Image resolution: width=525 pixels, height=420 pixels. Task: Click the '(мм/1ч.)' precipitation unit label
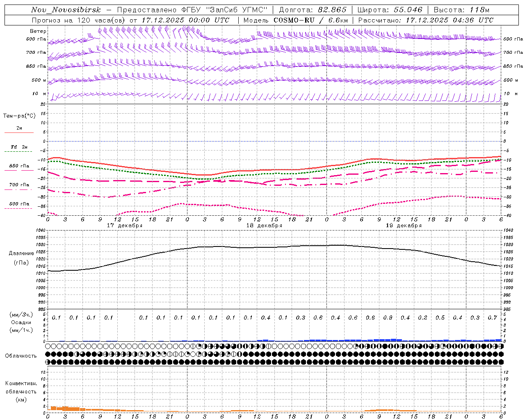21,330
